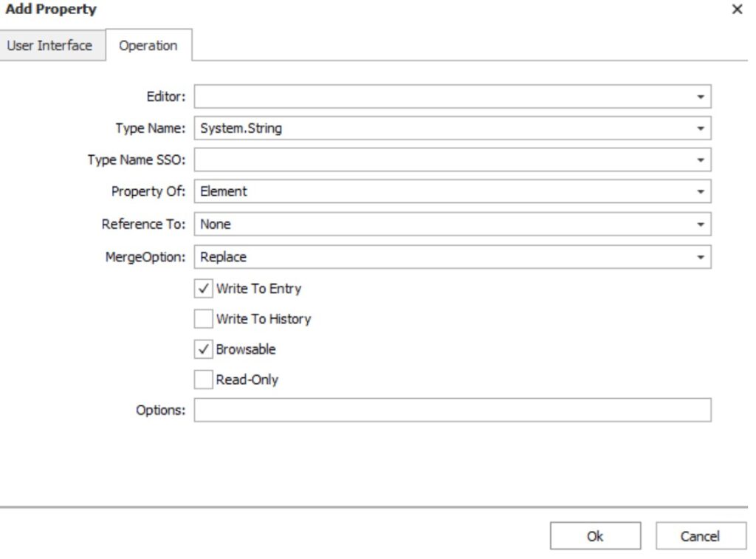Expand the MergeOption dropdown arrow

pos(700,257)
